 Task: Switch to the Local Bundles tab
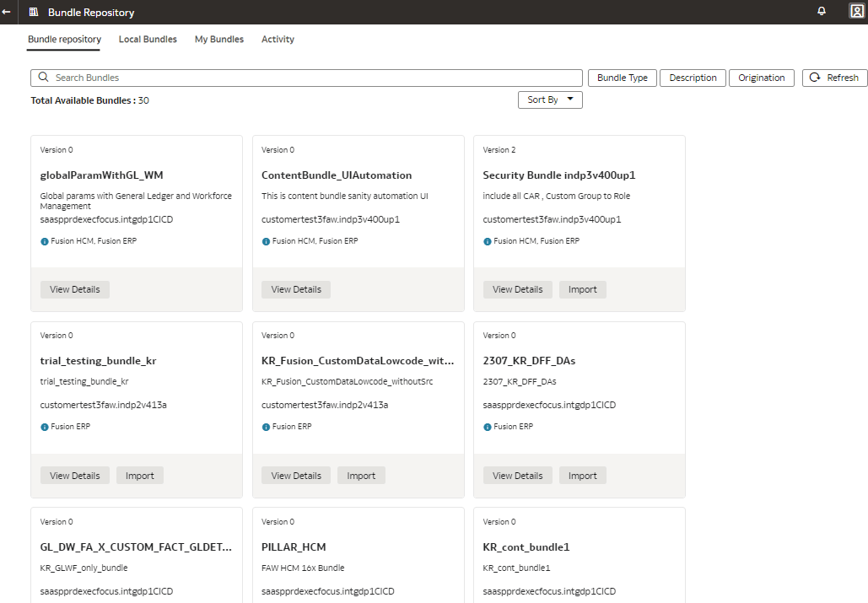(148, 39)
